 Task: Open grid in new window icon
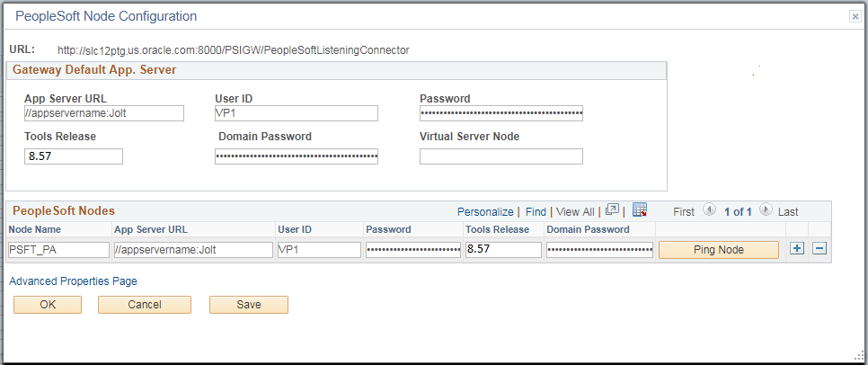[x=612, y=209]
